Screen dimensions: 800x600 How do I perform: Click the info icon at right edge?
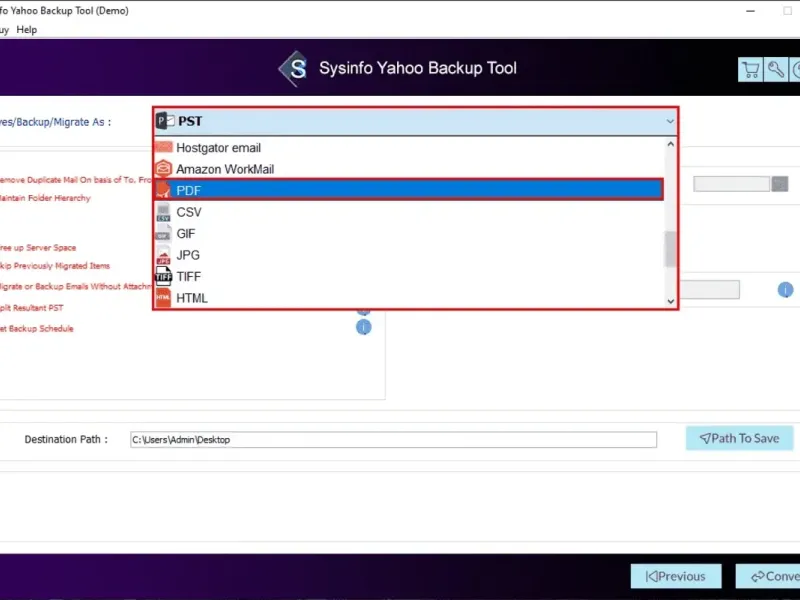pos(785,290)
